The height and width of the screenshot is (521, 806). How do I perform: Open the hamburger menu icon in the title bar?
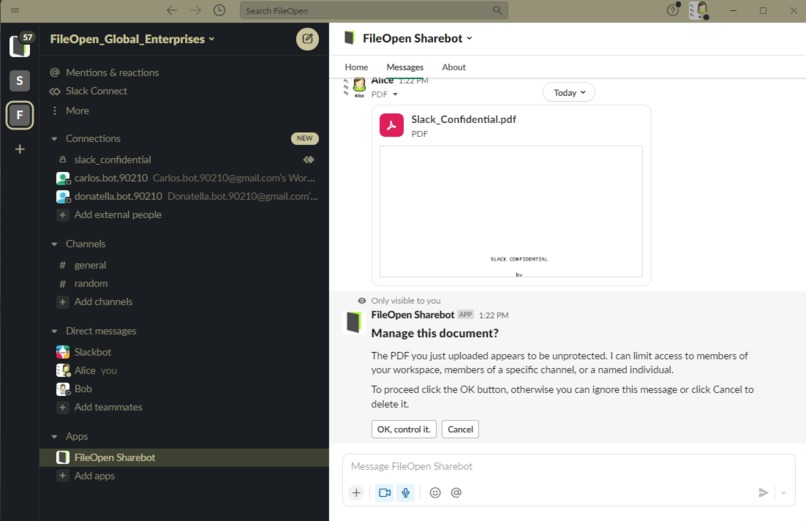pyautogui.click(x=15, y=10)
